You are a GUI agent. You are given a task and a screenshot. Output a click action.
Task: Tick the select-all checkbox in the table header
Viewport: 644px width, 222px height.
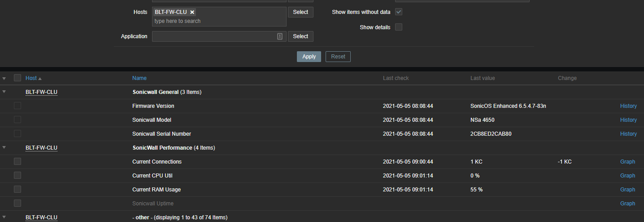[17, 78]
